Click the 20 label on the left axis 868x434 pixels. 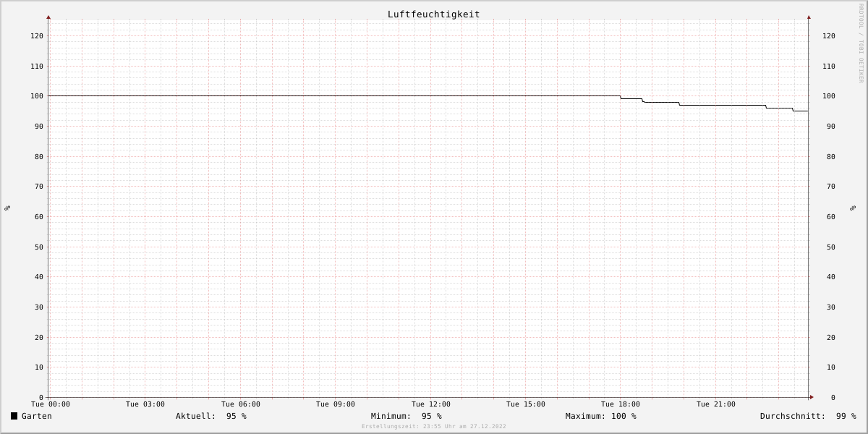(x=39, y=338)
